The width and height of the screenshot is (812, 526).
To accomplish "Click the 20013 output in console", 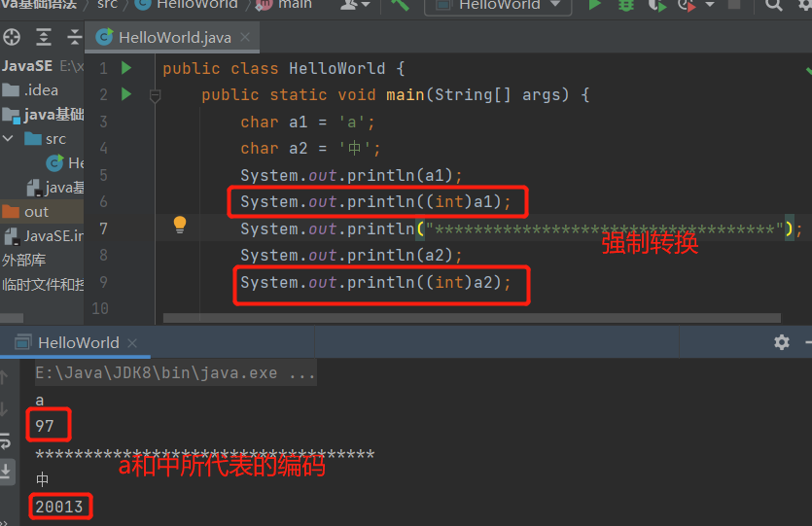I will (x=59, y=507).
